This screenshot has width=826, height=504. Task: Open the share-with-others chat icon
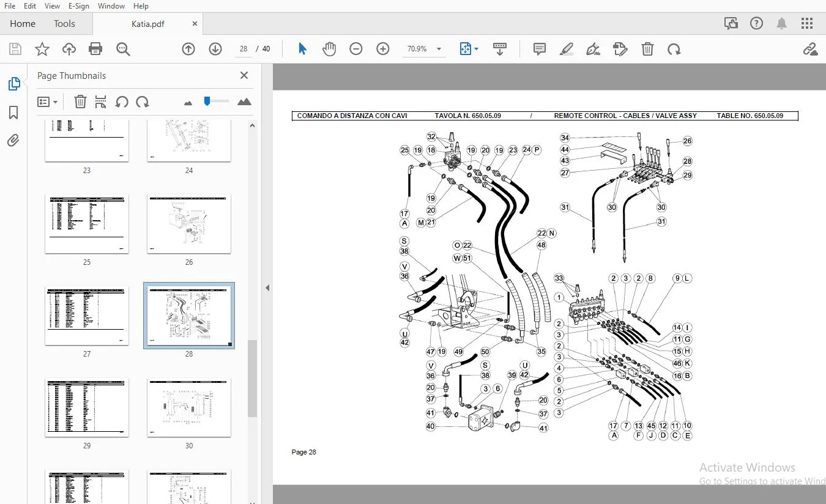click(x=731, y=24)
